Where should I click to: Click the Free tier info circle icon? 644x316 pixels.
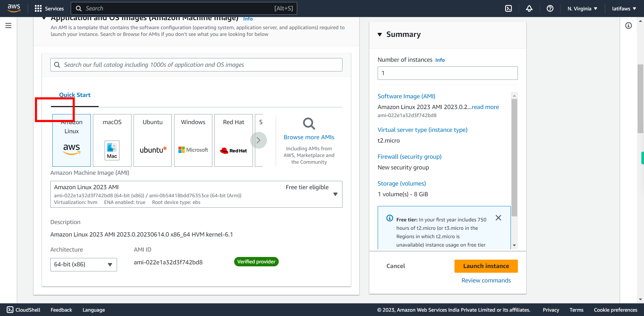(x=389, y=218)
